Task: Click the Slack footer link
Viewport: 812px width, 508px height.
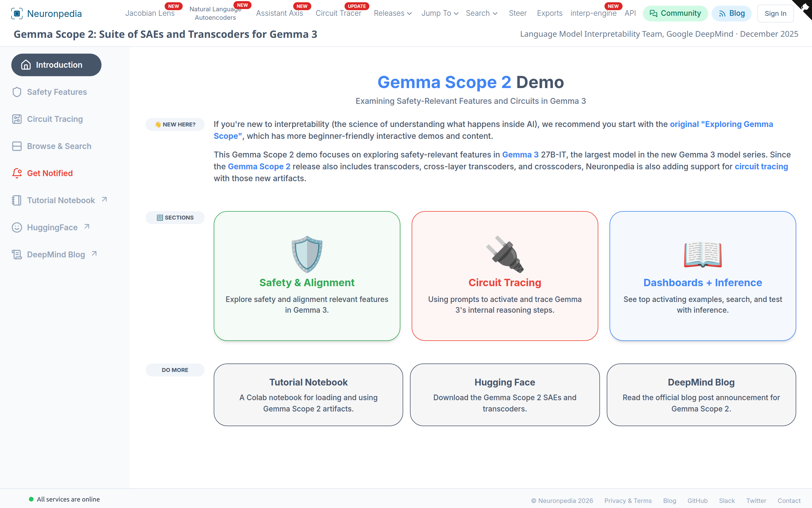Action: (727, 501)
